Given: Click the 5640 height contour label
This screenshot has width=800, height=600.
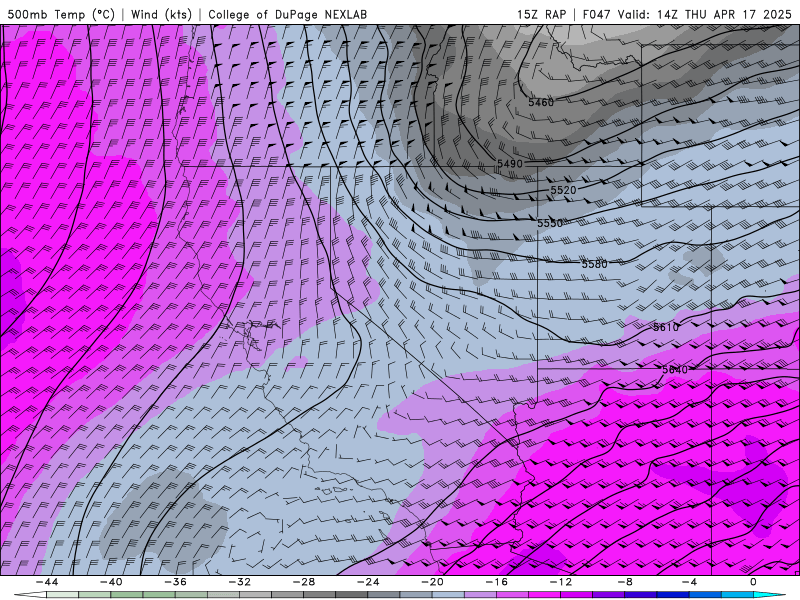Looking at the screenshot, I should pos(674,369).
